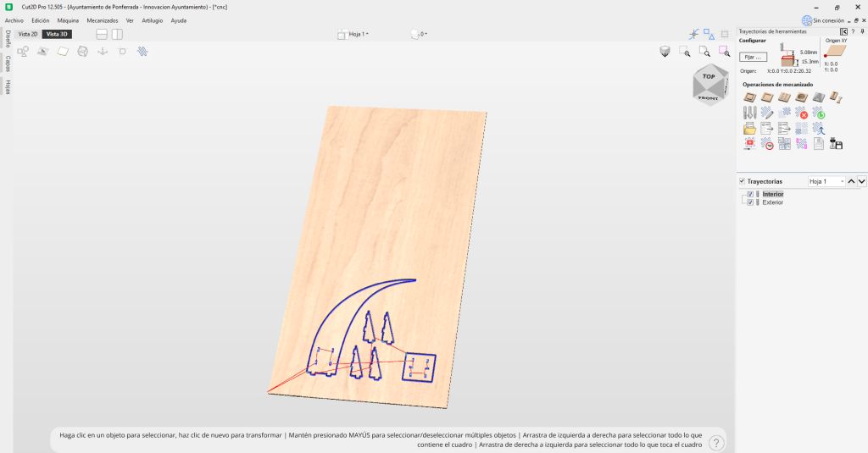This screenshot has width=868, height=453.
Task: Uncheck the Exterior toolpath checkbox
Action: click(750, 202)
